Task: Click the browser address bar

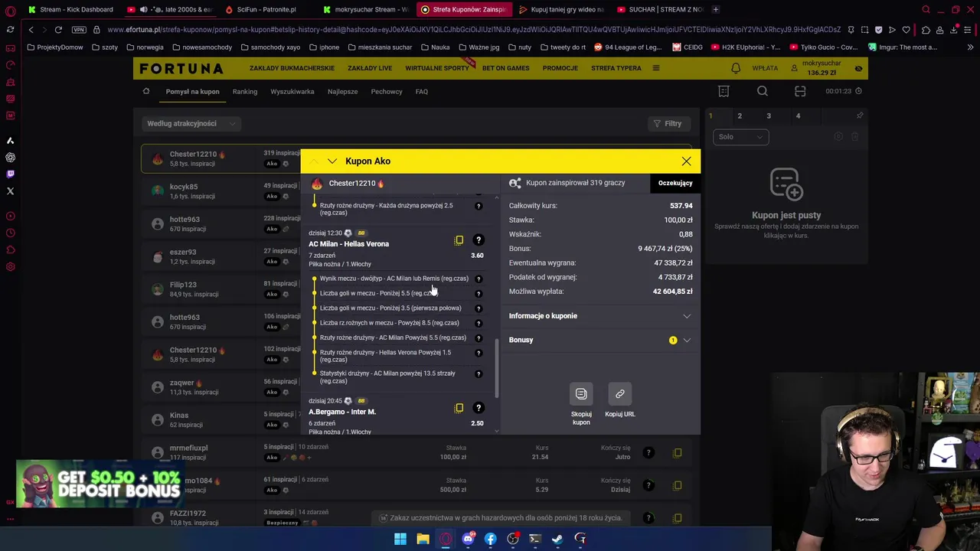Action: [x=473, y=29]
